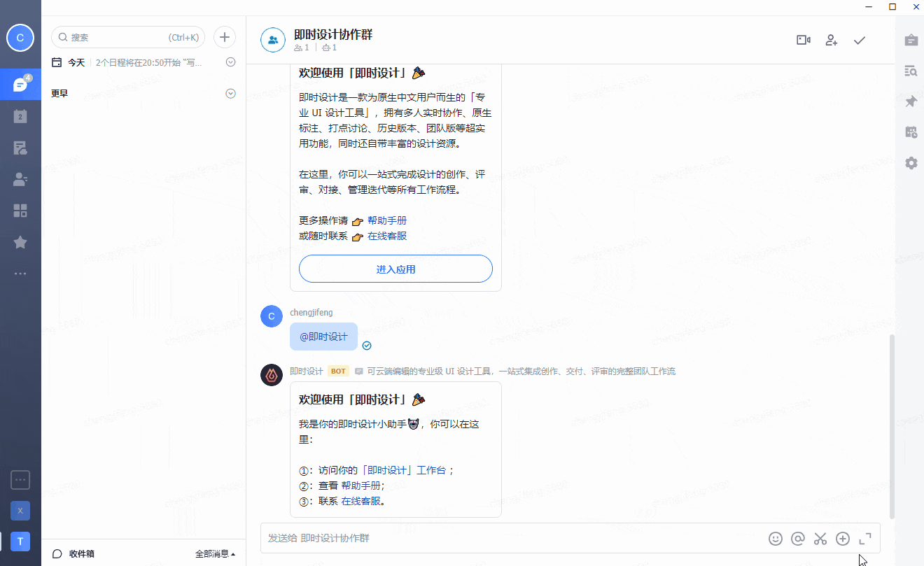This screenshot has height=566, width=924.
Task: Open the user avatar C at the top left
Action: 20,38
